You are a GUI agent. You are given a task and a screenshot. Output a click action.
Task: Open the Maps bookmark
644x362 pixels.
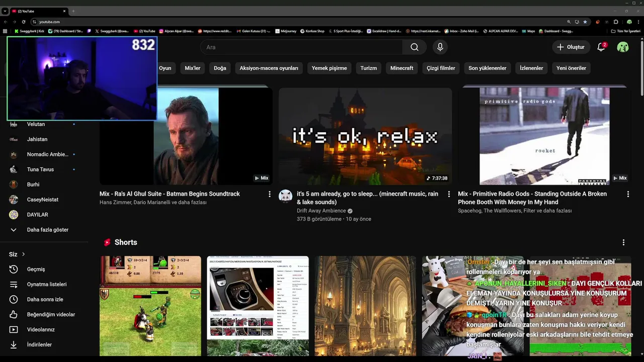coord(528,31)
